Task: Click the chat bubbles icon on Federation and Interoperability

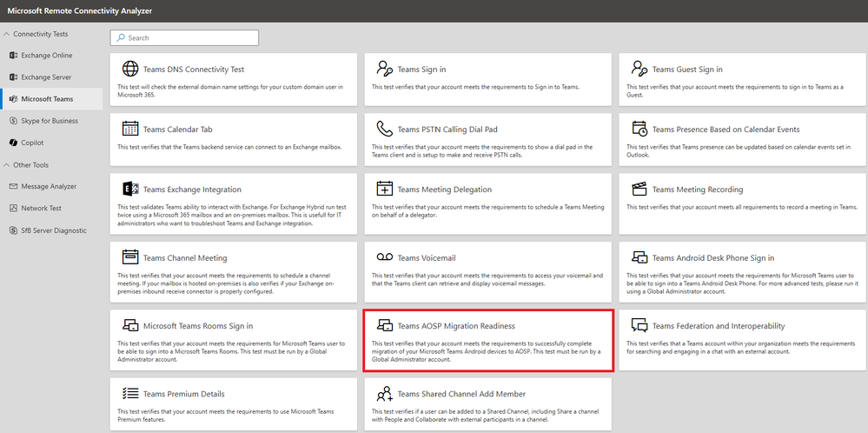Action: click(639, 325)
